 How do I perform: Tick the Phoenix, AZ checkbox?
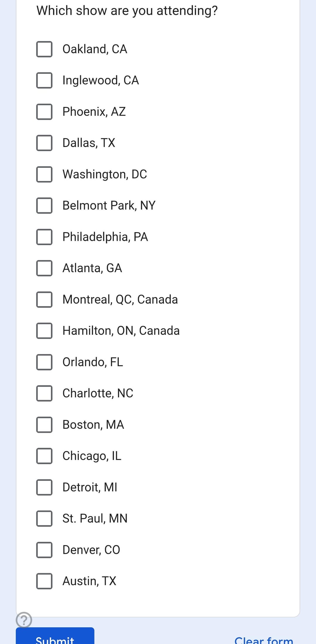click(x=44, y=112)
